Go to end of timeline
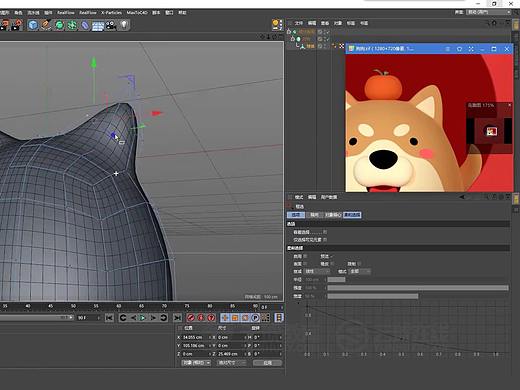This screenshot has width=520, height=390. point(177,318)
